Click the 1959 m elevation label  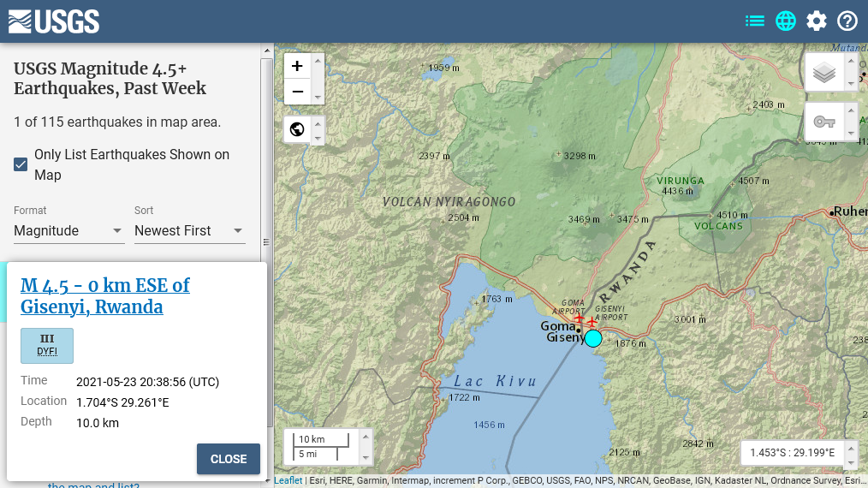coord(443,68)
